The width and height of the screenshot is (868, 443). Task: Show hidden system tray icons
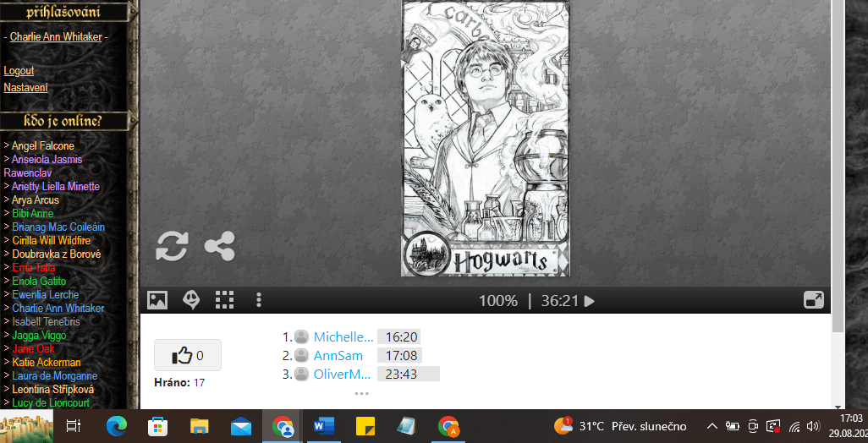[712, 426]
